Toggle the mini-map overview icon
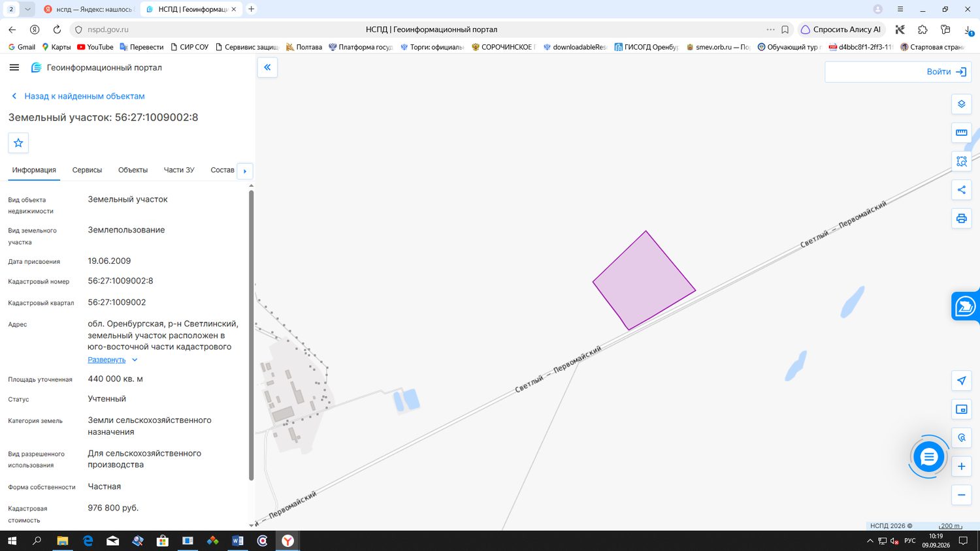The width and height of the screenshot is (980, 551). coord(962,409)
